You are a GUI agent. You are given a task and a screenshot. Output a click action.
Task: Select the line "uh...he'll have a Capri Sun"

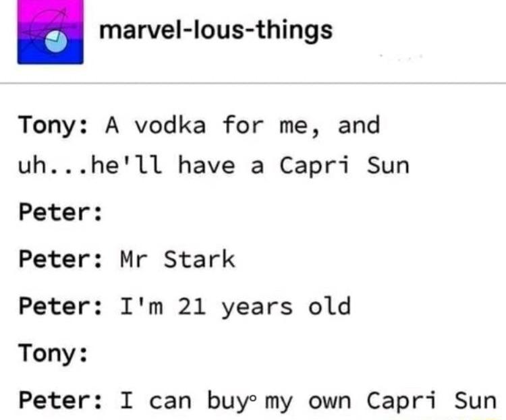(213, 165)
